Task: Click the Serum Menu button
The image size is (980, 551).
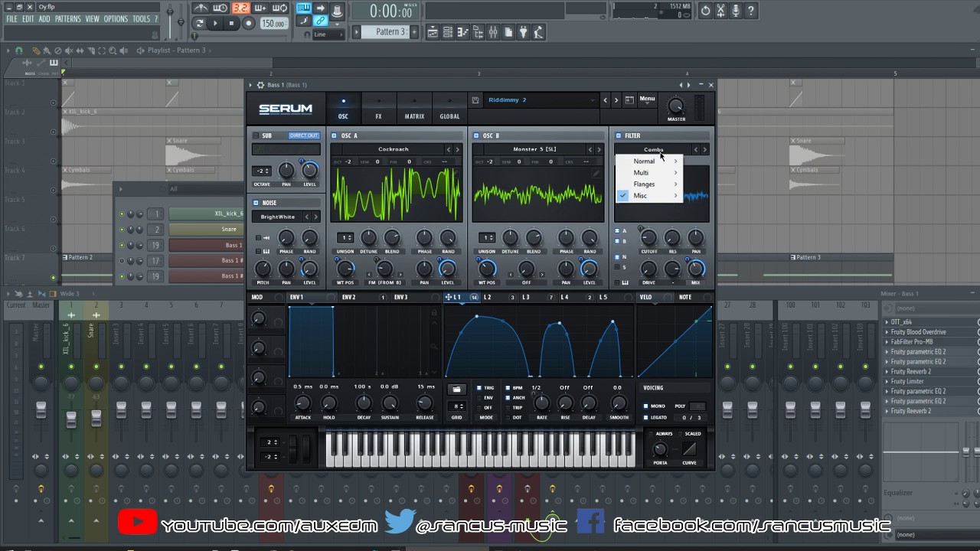Action: (647, 99)
